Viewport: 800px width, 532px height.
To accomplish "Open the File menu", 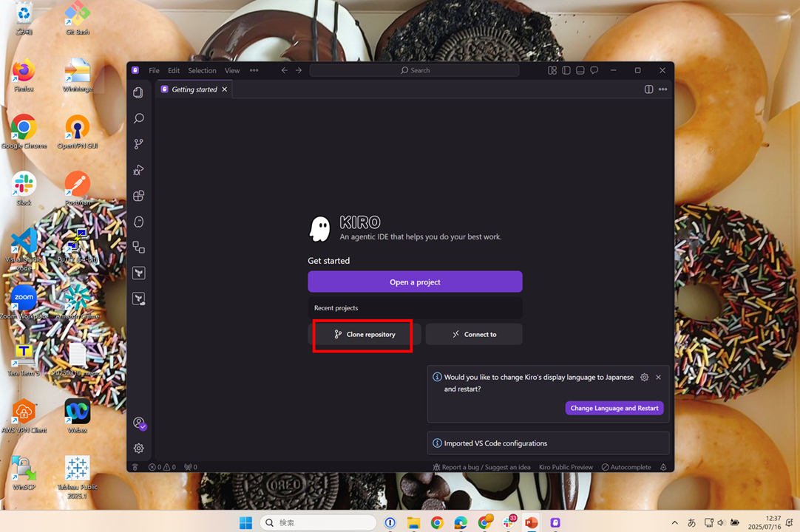I will (x=154, y=70).
